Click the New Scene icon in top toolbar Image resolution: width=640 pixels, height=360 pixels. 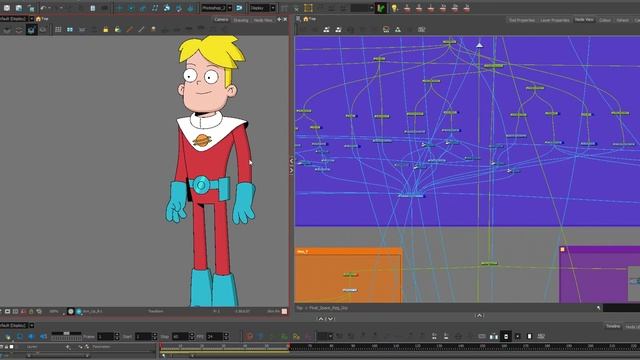pyautogui.click(x=7, y=8)
